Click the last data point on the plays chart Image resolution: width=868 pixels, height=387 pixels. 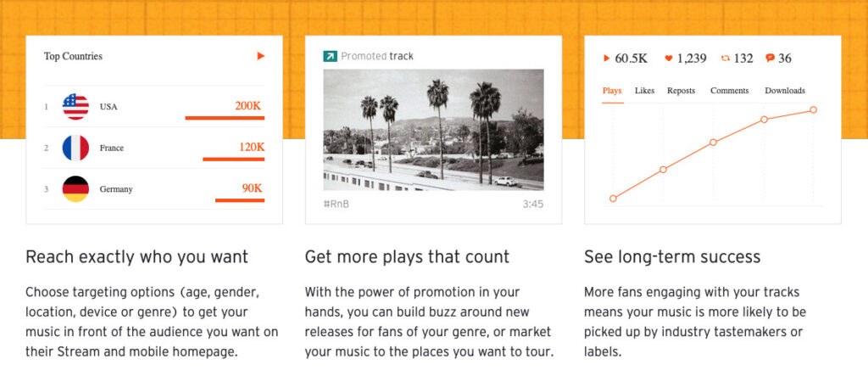[x=813, y=109]
